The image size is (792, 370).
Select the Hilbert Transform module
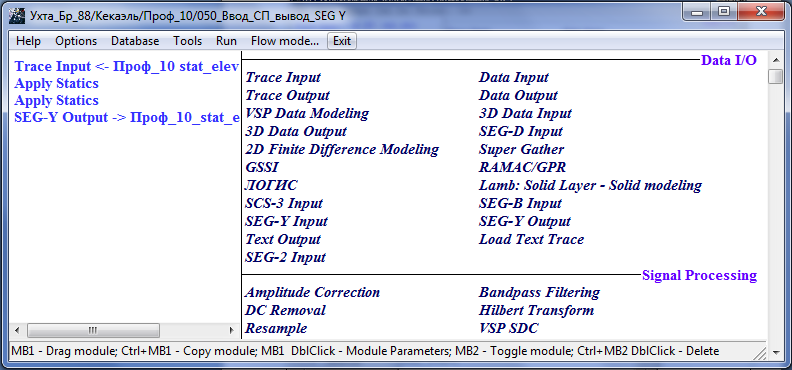click(x=536, y=310)
